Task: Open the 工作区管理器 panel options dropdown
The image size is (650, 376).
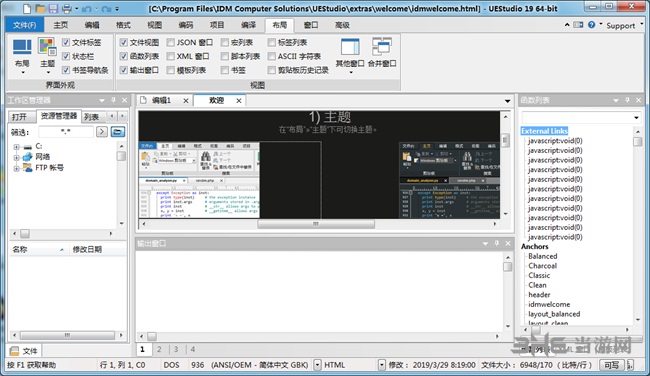Action: 102,100
